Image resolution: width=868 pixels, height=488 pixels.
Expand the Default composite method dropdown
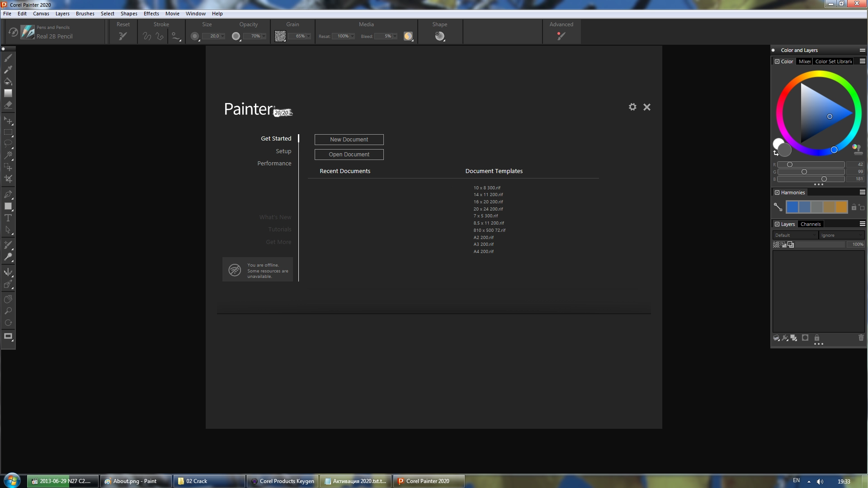coord(795,235)
